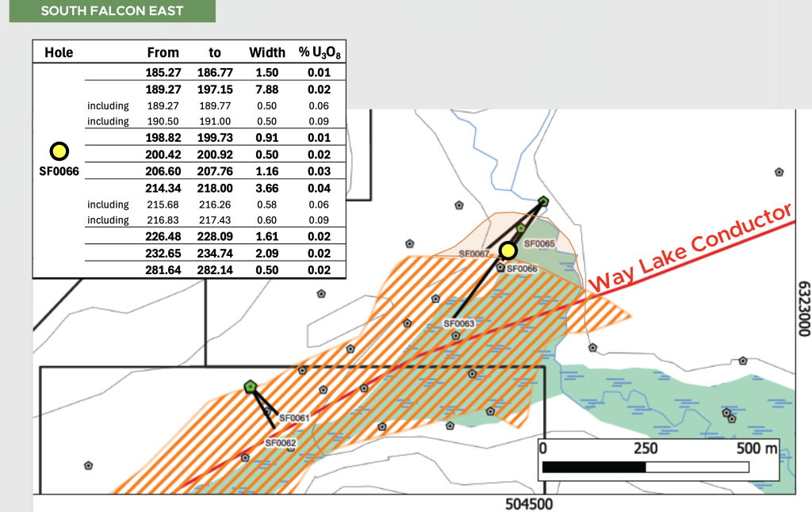Viewport: 812px width, 512px height.
Task: Select the SF0063 drill hole label
Action: click(x=459, y=323)
